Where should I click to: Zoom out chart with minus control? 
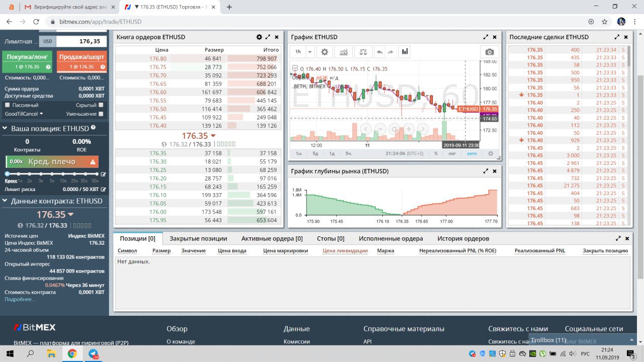(380, 129)
